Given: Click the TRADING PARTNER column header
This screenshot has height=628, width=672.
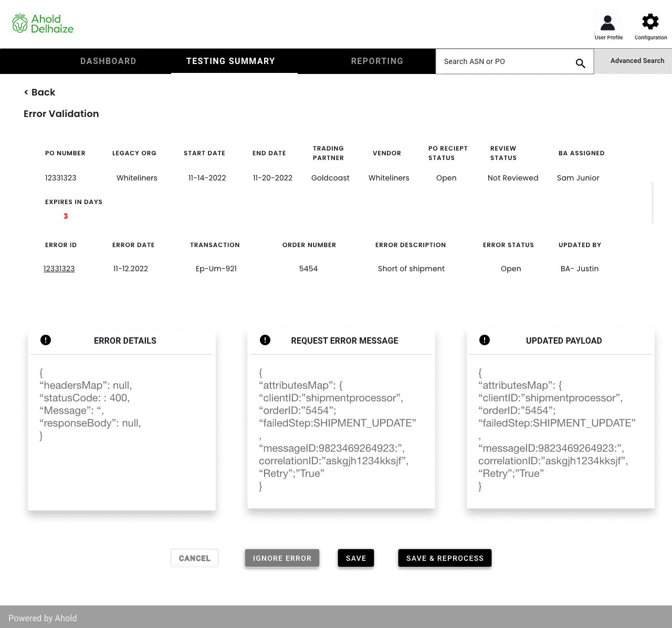Looking at the screenshot, I should pyautogui.click(x=328, y=153).
